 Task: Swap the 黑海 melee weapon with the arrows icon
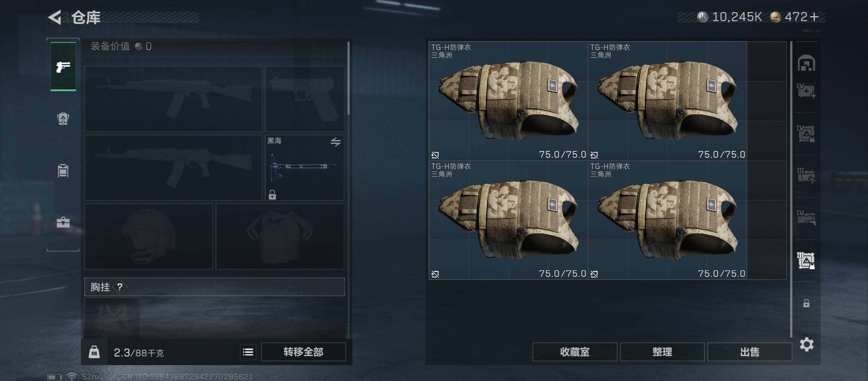coord(336,142)
